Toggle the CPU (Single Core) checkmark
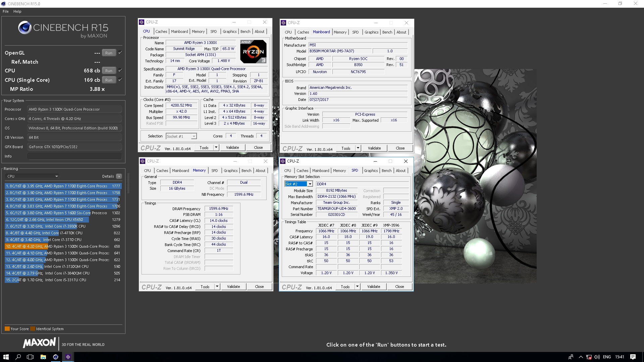 click(x=120, y=80)
